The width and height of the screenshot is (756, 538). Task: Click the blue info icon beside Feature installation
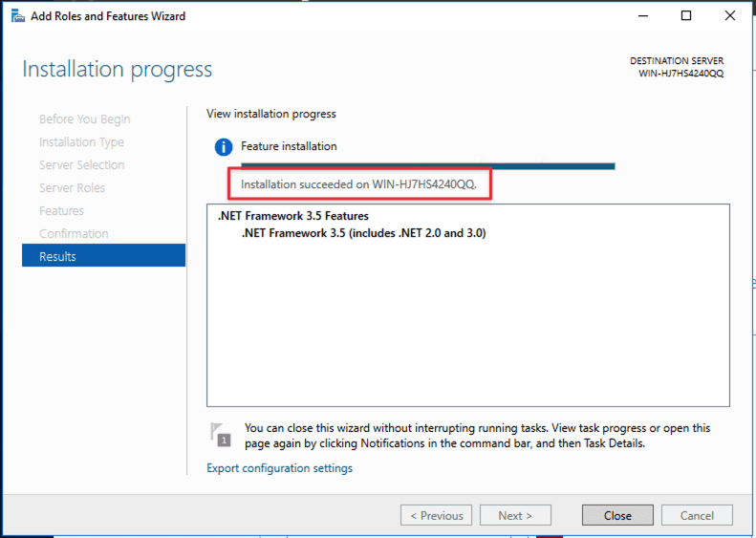224,147
